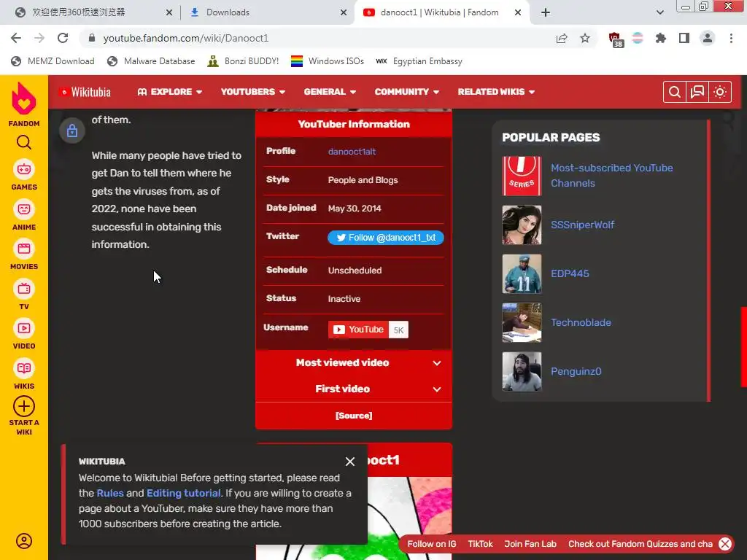Open the TV section icon

[x=24, y=289]
